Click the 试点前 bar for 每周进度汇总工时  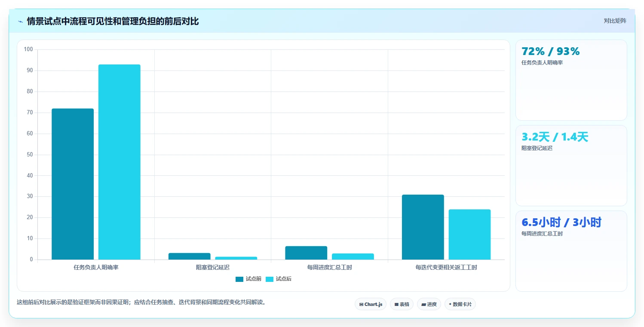click(306, 253)
